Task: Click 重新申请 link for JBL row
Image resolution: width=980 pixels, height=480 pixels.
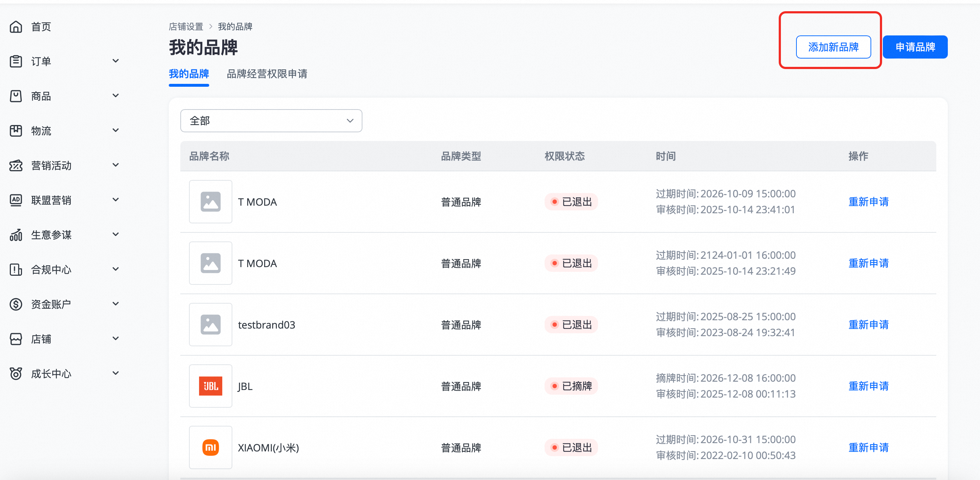Action: (x=868, y=386)
